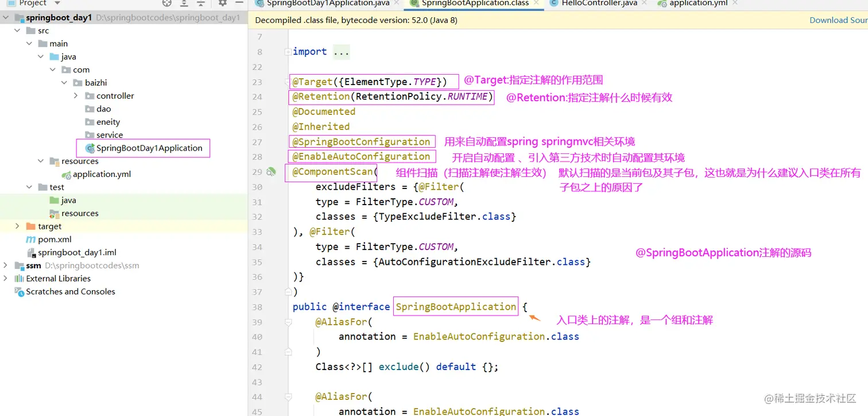Hide the Project panel with minus icon
Screen dimensions: 868x416
[240, 3]
